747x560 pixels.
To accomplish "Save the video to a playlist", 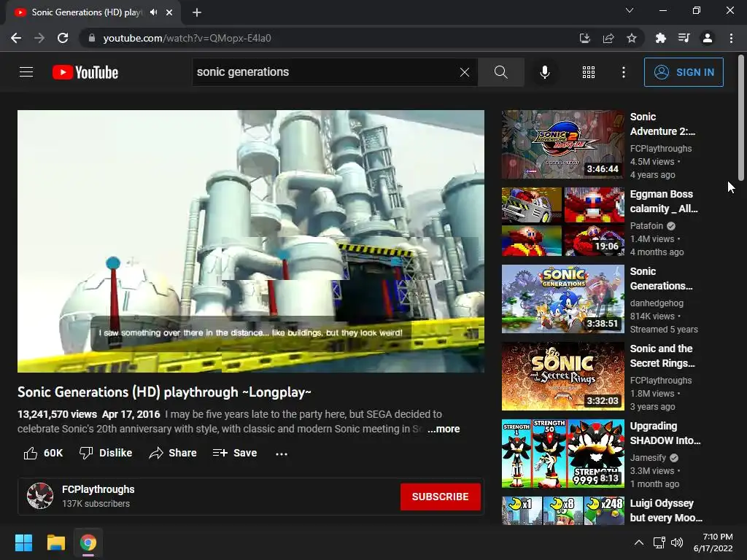I will 235,453.
